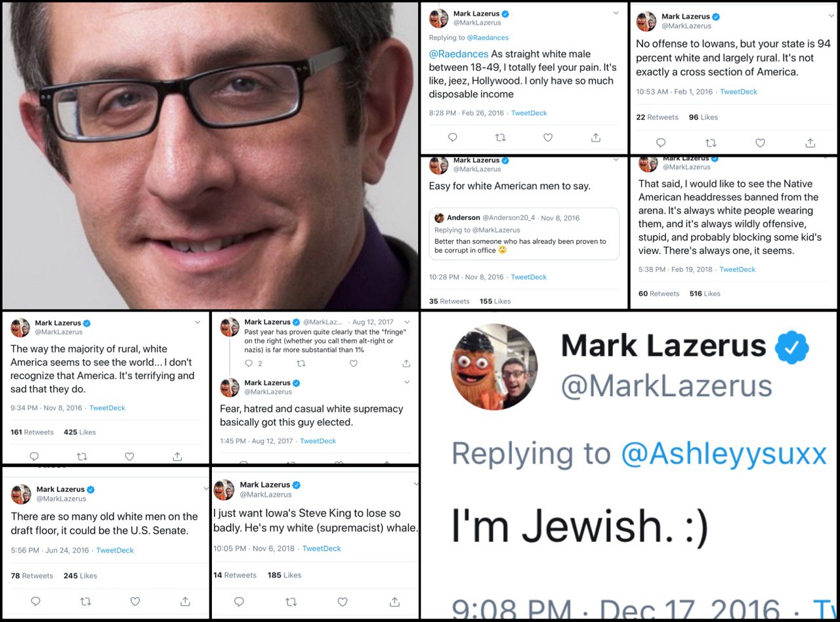
Task: Like the Iowans 94 percent white tweet
Action: (760, 142)
